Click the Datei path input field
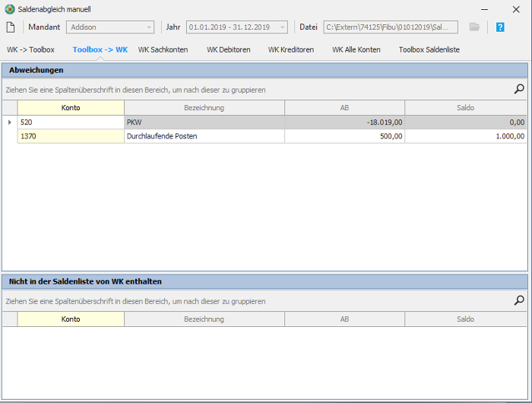 [391, 27]
